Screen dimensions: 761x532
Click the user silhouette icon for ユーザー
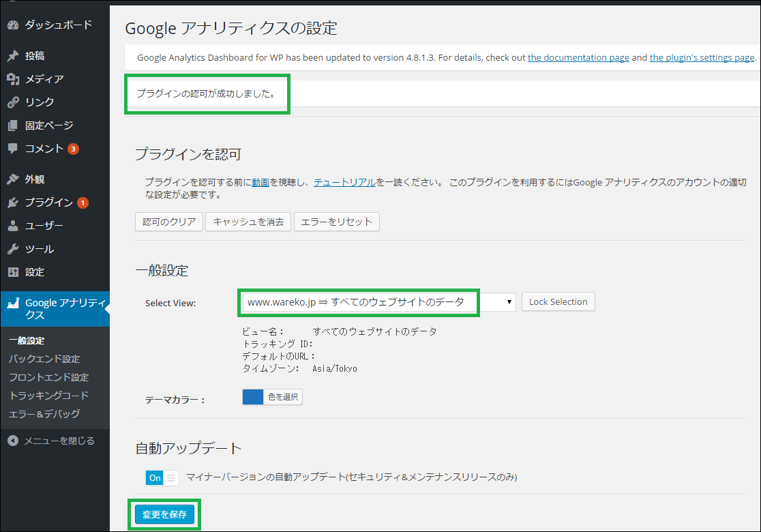pos(13,226)
